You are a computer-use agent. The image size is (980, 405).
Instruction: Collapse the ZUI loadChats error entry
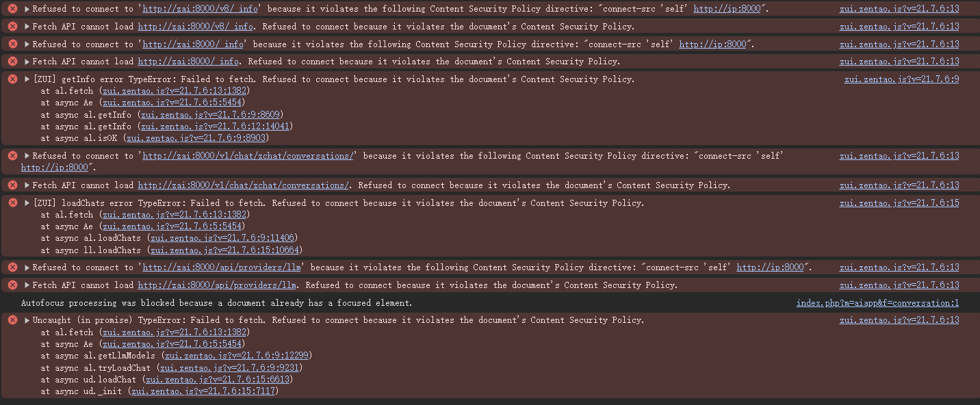point(27,203)
